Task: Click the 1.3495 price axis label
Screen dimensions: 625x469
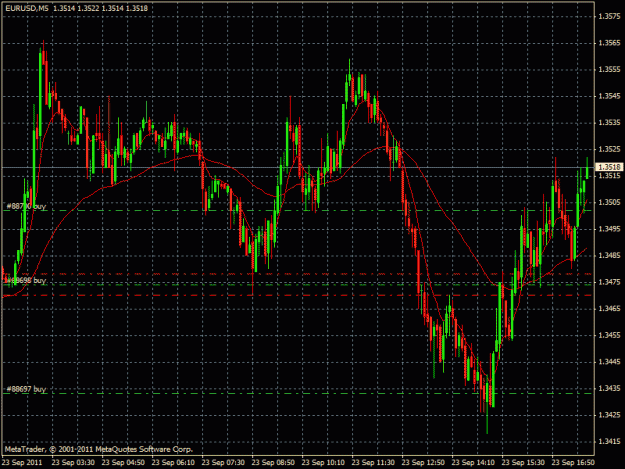Action: [609, 229]
